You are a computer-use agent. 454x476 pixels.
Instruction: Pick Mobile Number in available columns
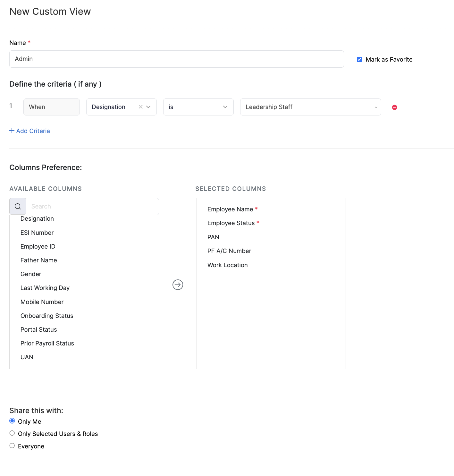[42, 302]
